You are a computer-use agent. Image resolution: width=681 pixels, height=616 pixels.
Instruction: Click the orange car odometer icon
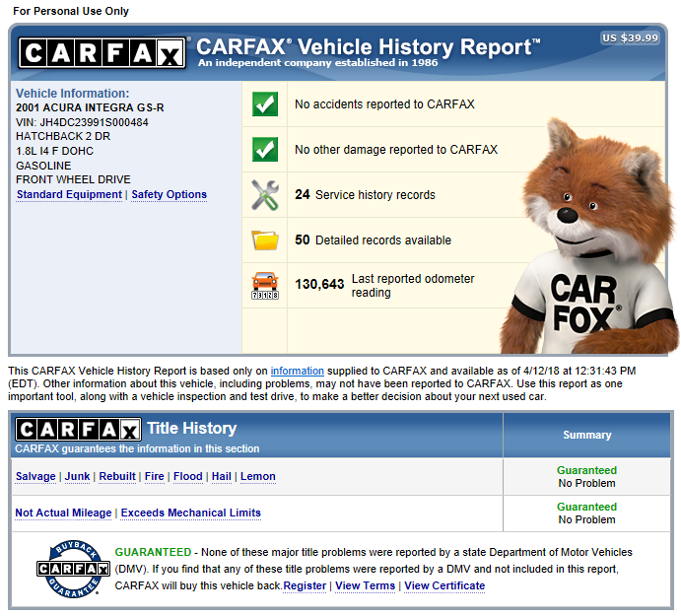265,286
